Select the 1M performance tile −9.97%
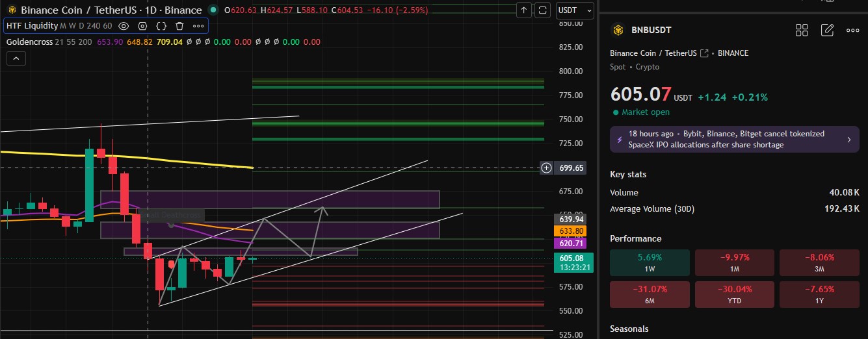868x339 pixels. pyautogui.click(x=734, y=263)
